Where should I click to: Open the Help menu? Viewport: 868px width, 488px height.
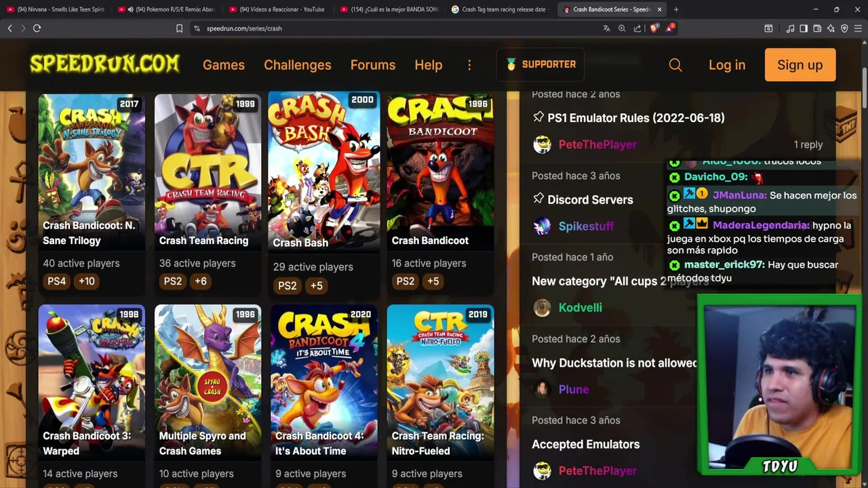429,65
